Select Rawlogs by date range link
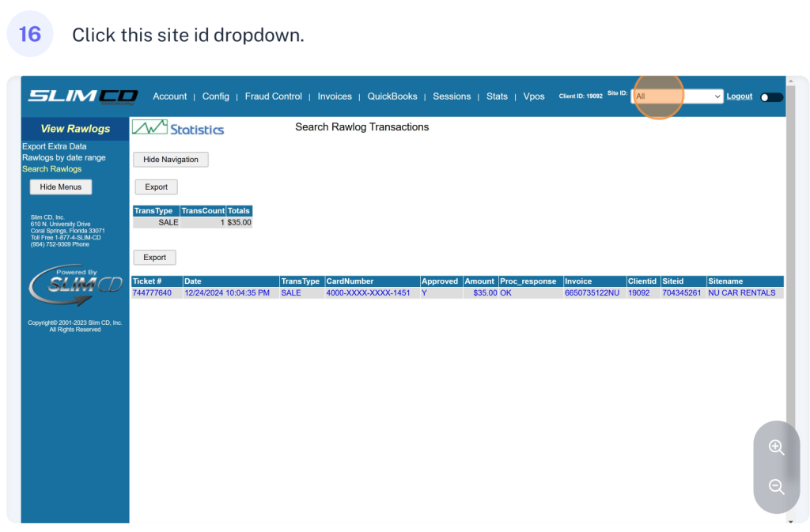Viewport: 810px width, 532px height. pos(63,157)
